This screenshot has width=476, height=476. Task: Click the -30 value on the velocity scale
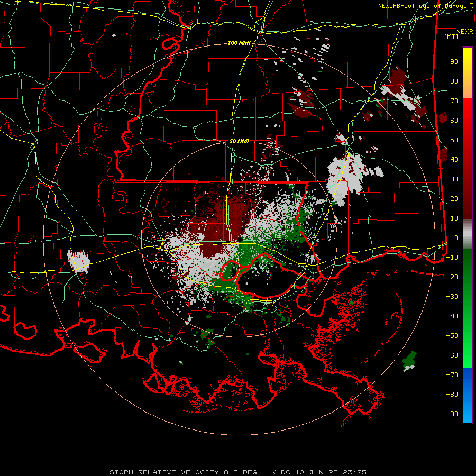452,297
